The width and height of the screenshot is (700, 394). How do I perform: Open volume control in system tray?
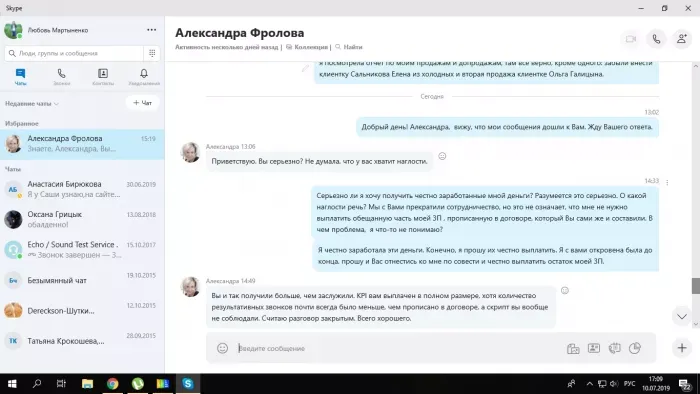point(614,384)
